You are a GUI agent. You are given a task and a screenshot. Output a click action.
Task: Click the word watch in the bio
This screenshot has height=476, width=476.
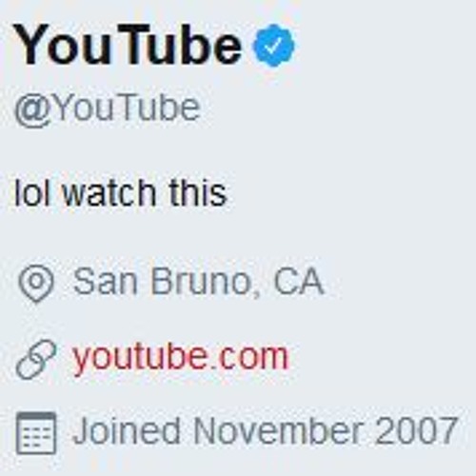pyautogui.click(x=110, y=192)
